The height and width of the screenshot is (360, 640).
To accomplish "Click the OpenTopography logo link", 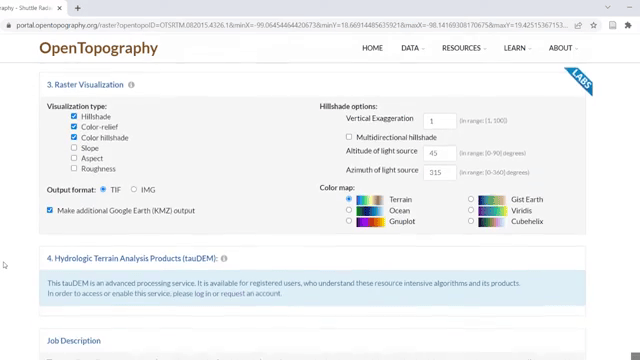I will (98, 48).
